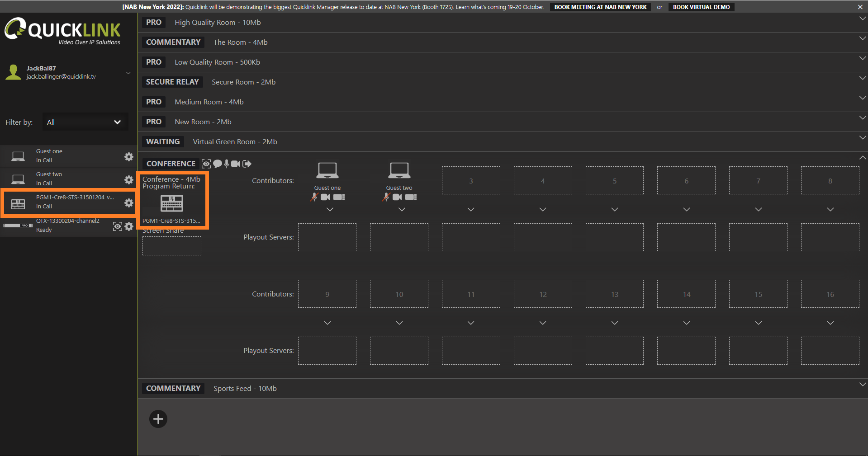Click 'Medium Room - 4Mb' text
Viewport: 868px width, 456px height.
click(209, 102)
